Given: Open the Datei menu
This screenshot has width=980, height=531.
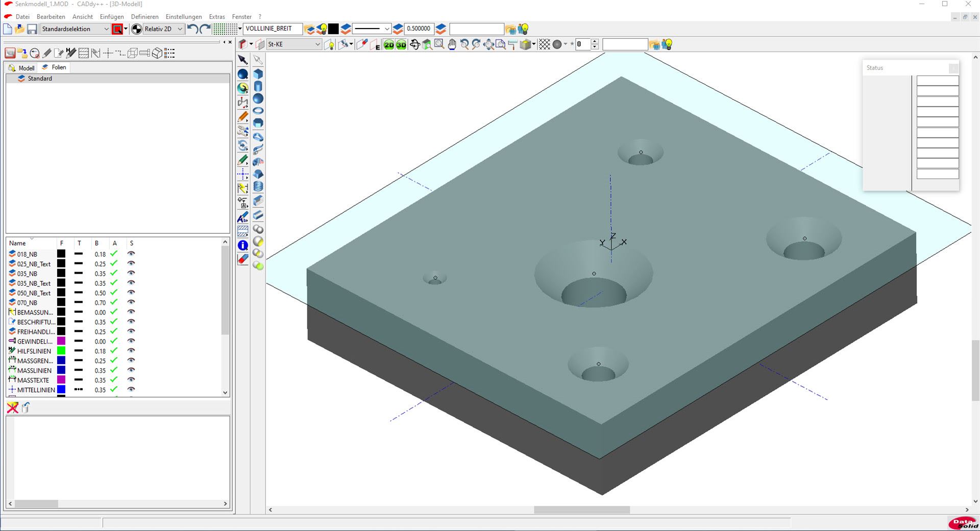Looking at the screenshot, I should [22, 17].
